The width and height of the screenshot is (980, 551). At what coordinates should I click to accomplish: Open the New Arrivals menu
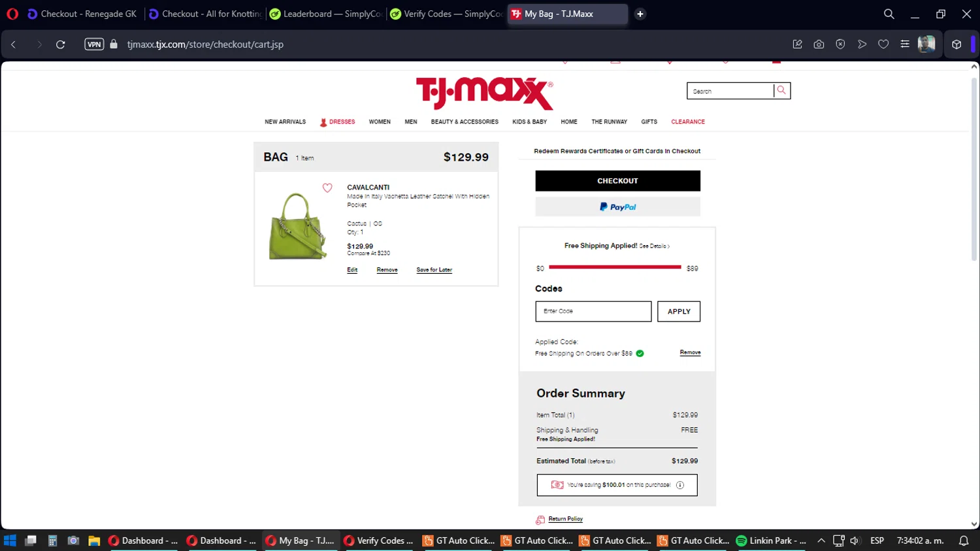pyautogui.click(x=285, y=122)
